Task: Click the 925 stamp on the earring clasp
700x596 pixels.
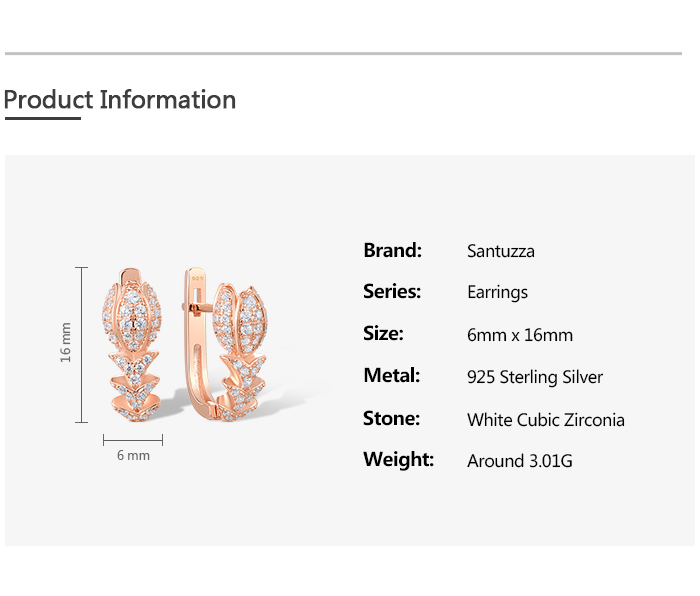Action: pyautogui.click(x=197, y=278)
